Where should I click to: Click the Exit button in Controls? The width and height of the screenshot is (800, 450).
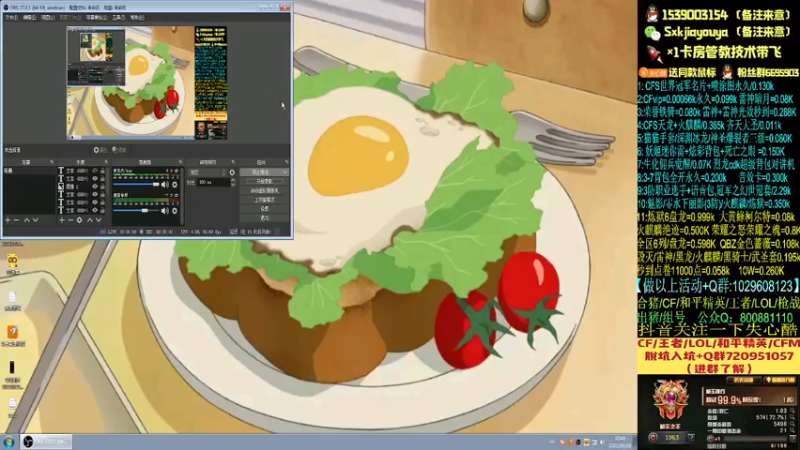264,218
